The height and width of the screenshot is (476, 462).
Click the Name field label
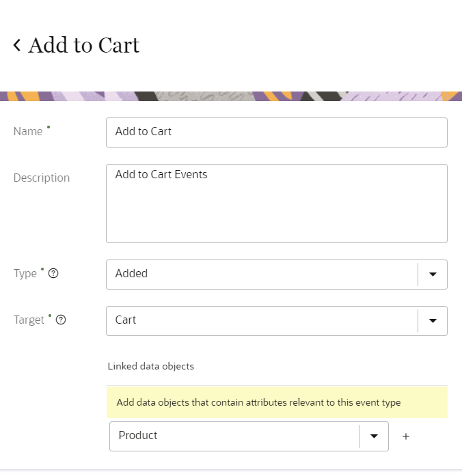(28, 132)
